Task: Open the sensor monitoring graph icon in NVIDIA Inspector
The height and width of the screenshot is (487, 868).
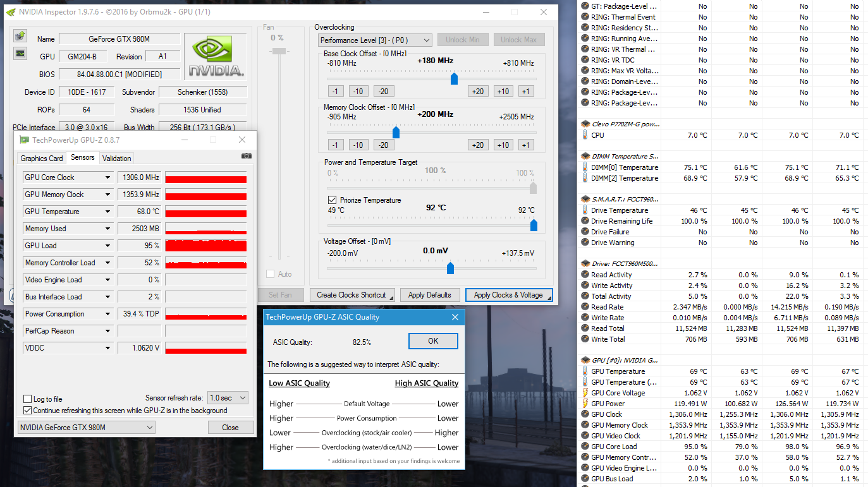Action: tap(20, 53)
